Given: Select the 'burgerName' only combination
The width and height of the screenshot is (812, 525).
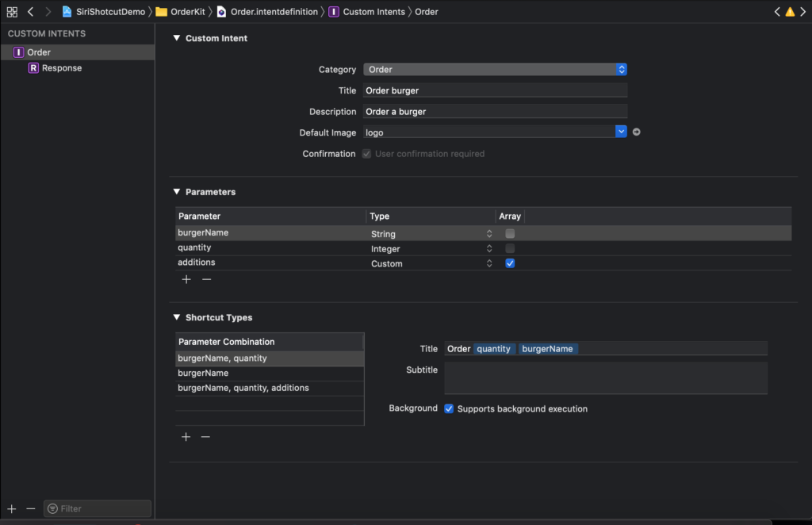Looking at the screenshot, I should [x=270, y=374].
